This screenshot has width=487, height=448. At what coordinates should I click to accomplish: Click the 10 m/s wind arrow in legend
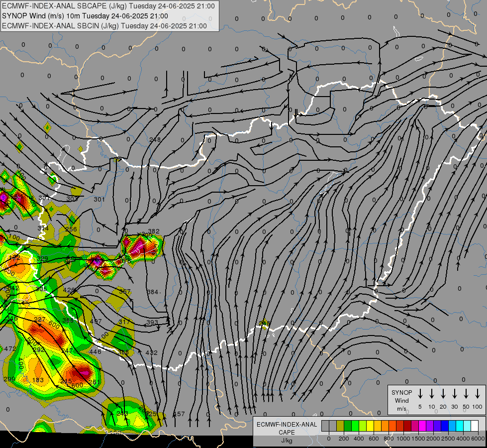tap(431, 394)
